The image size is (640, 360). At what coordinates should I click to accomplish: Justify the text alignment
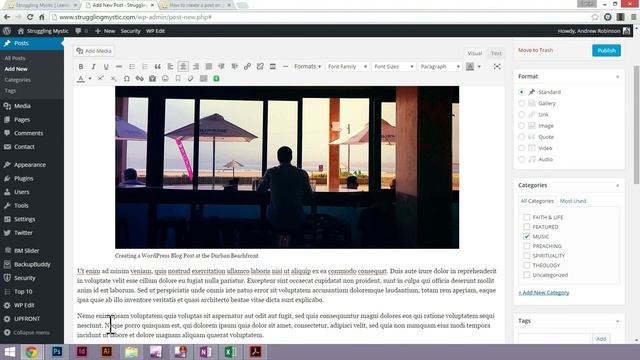pyautogui.click(x=209, y=67)
